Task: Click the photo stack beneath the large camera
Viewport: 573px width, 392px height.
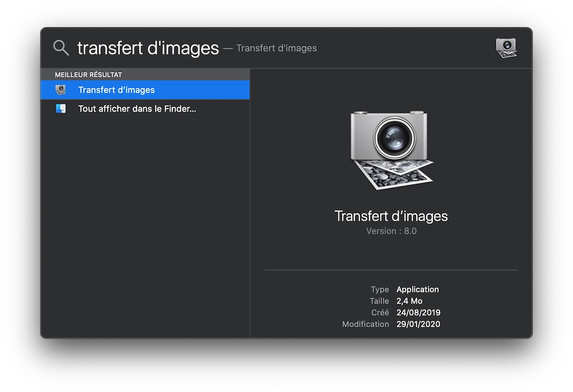Action: click(393, 174)
